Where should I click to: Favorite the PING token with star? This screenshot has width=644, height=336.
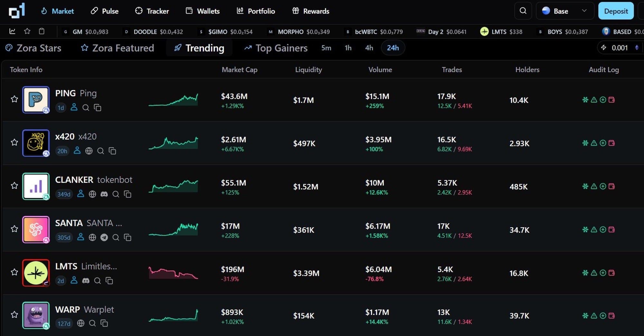(14, 99)
